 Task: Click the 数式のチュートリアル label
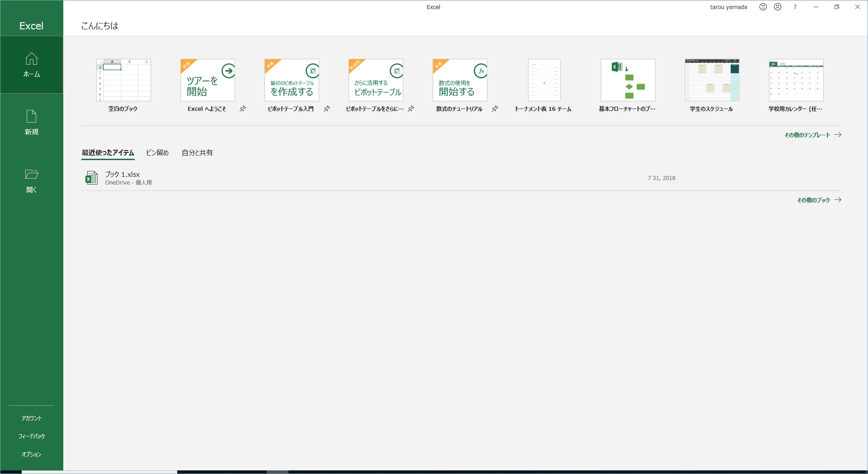pos(459,109)
